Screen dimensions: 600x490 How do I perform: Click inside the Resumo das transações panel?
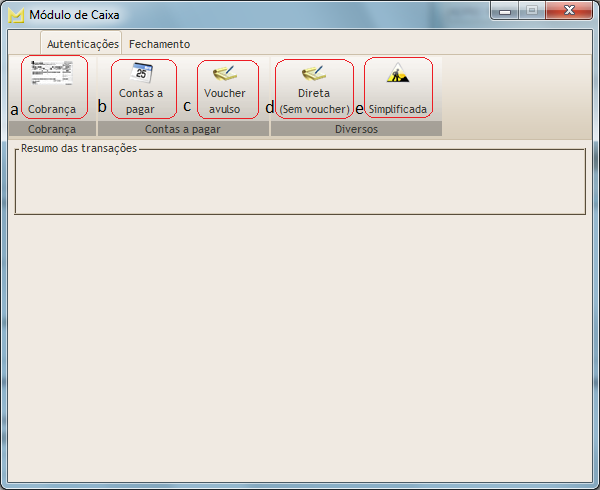click(x=300, y=185)
